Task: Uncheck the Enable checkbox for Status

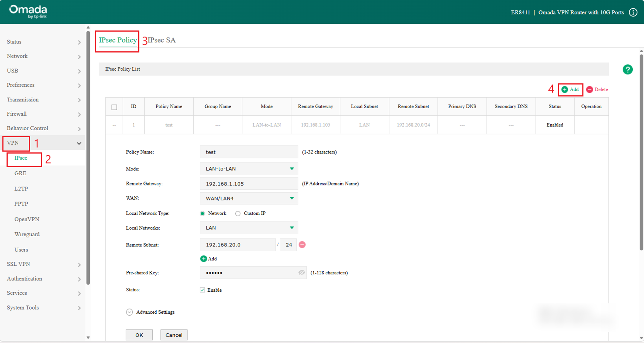Action: coord(202,290)
